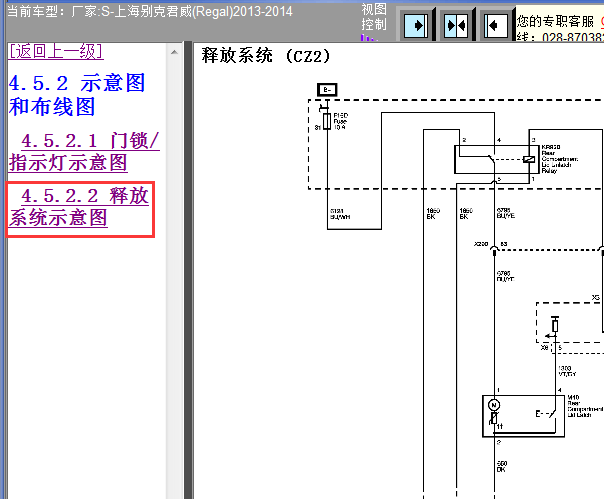Image resolution: width=604 pixels, height=499 pixels.
Task: Click the B+ power symbol in diagram
Action: [327, 90]
